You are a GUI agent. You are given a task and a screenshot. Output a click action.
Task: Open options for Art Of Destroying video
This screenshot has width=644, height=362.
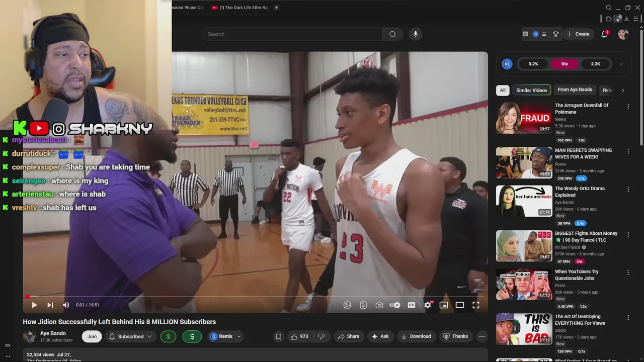point(628,318)
